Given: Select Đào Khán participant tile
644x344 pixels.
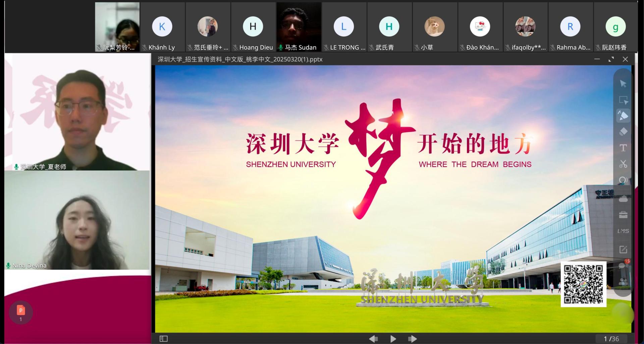Looking at the screenshot, I should click(x=480, y=27).
